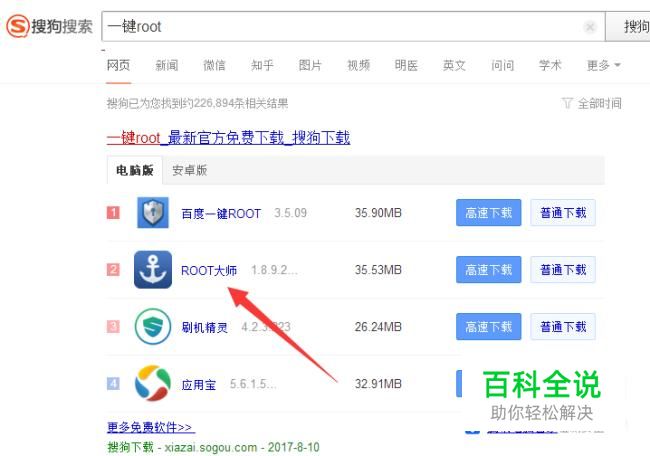Click the Sogou search logo

[49, 26]
